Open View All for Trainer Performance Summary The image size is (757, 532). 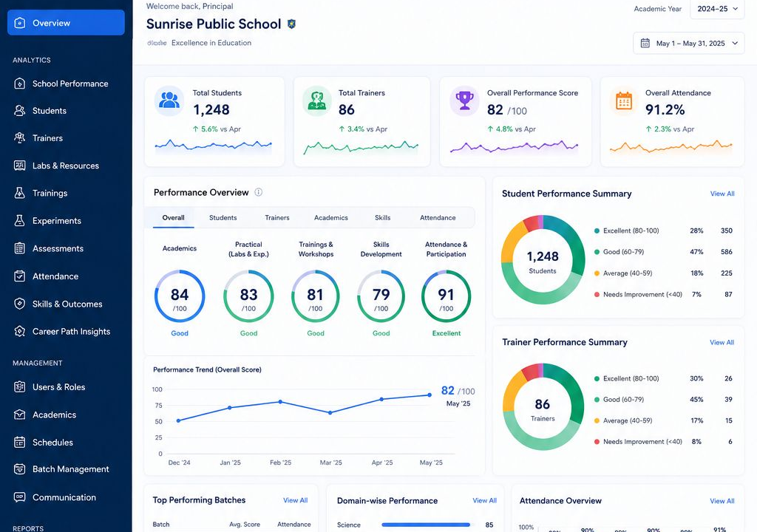point(722,342)
